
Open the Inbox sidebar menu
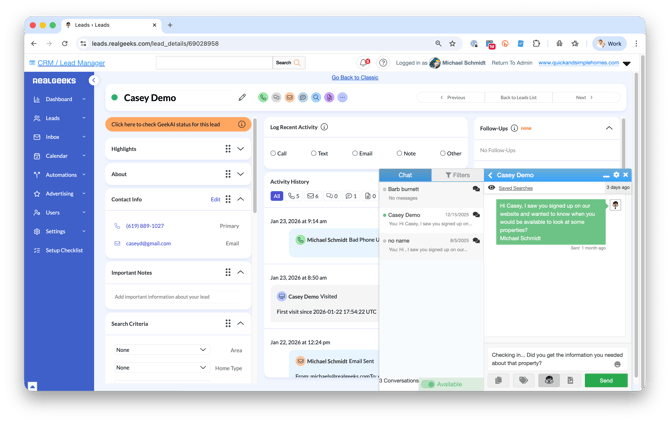point(60,137)
